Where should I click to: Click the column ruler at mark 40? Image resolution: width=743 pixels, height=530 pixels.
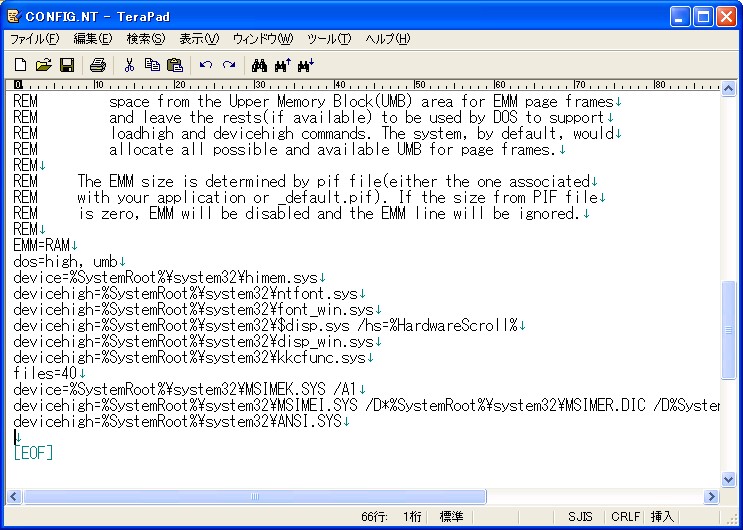pos(340,85)
